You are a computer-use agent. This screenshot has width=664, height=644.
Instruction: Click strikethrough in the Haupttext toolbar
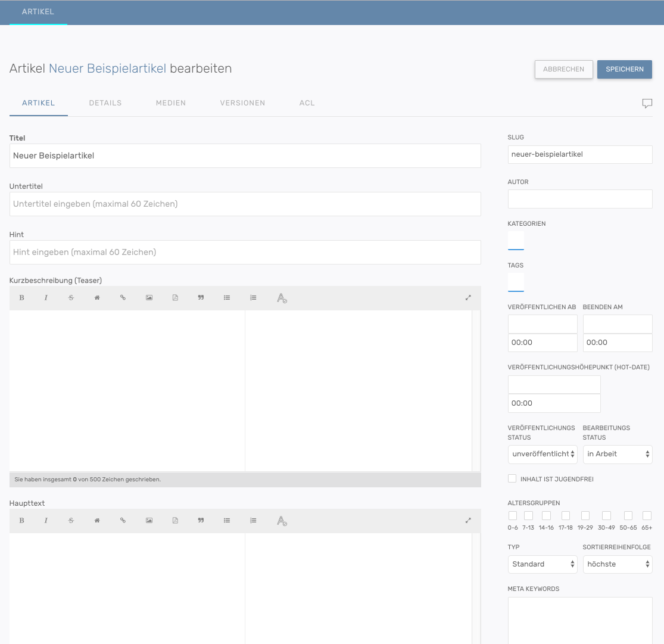(71, 520)
